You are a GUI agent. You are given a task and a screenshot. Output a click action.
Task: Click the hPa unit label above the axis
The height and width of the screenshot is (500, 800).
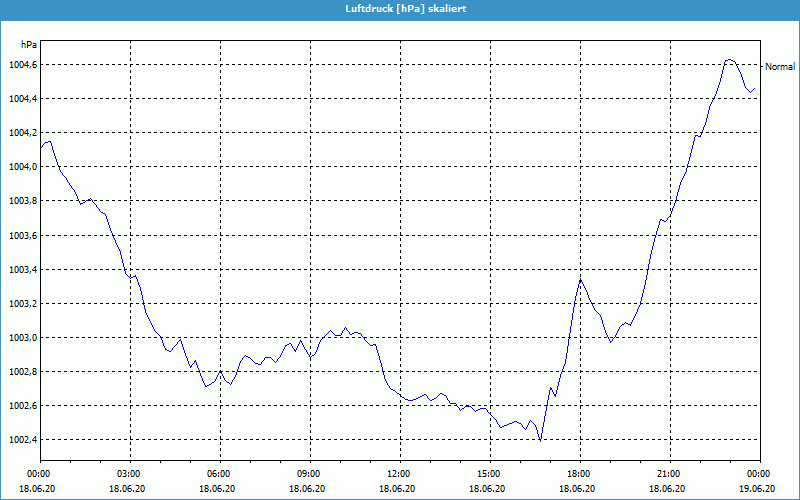(x=29, y=45)
